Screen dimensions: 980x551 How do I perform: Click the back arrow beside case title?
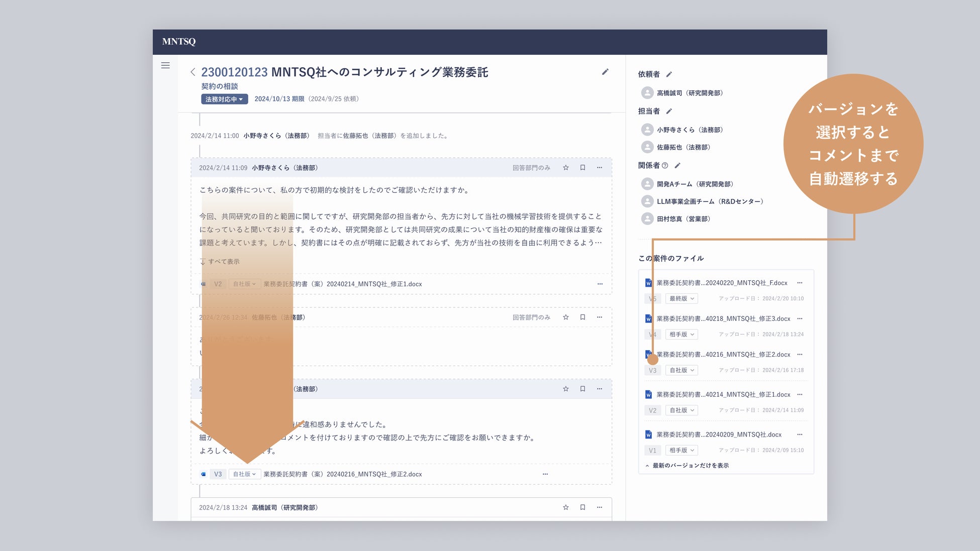[x=193, y=72]
